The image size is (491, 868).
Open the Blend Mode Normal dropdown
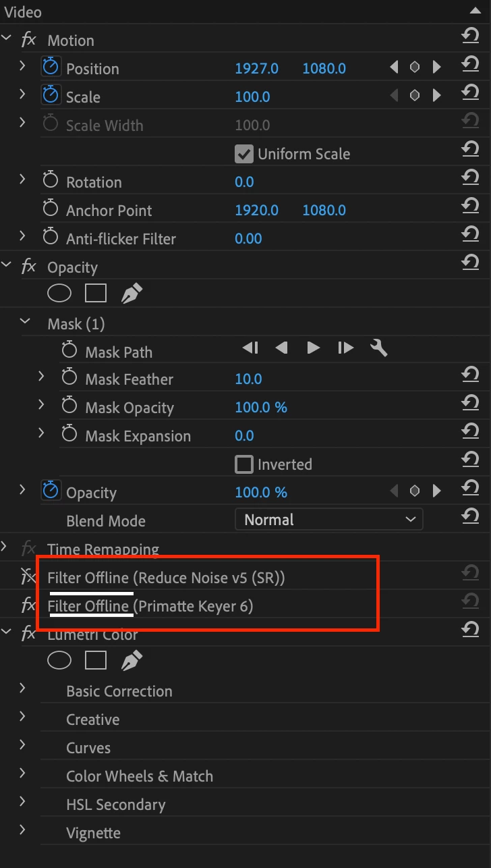[329, 519]
